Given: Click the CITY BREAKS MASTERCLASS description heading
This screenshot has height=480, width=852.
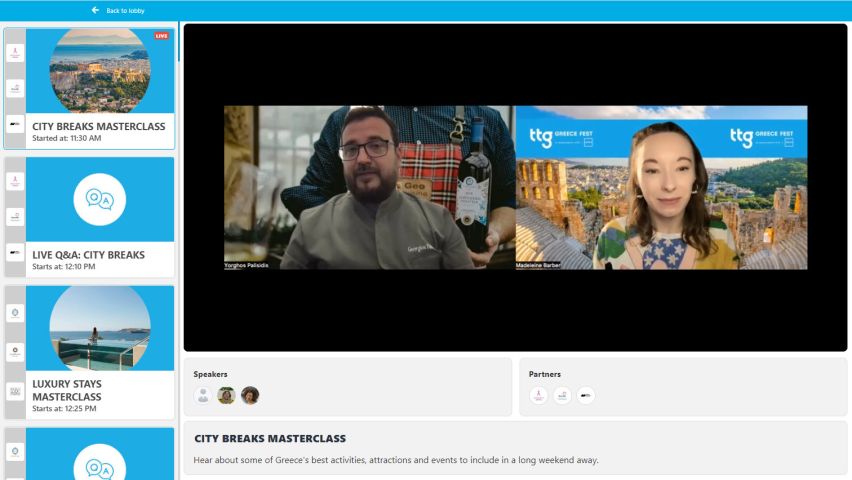Looking at the screenshot, I should [x=270, y=438].
